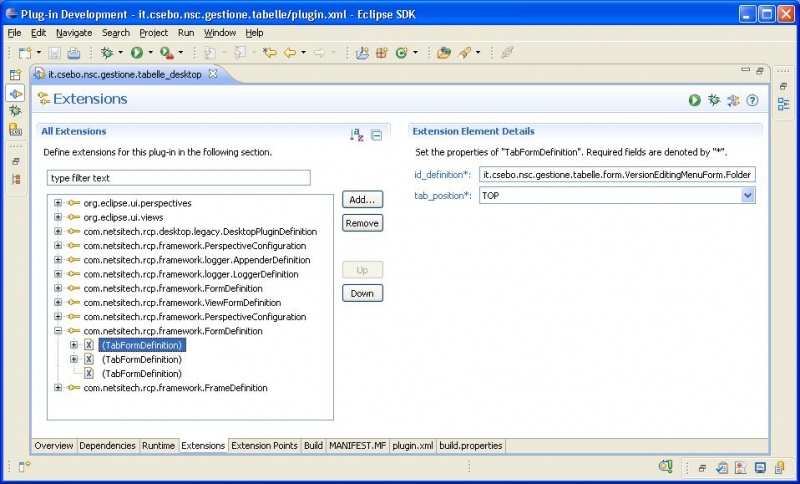Viewport: 800px width, 484px height.
Task: Expand the DesktopPluginDefinition extension node
Action: [58, 232]
